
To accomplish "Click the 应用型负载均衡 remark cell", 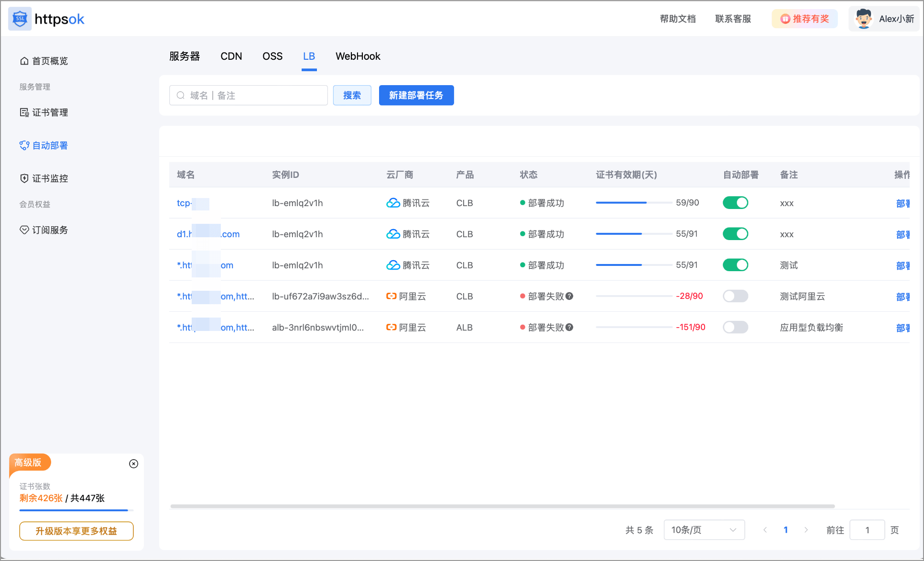I will (x=811, y=327).
